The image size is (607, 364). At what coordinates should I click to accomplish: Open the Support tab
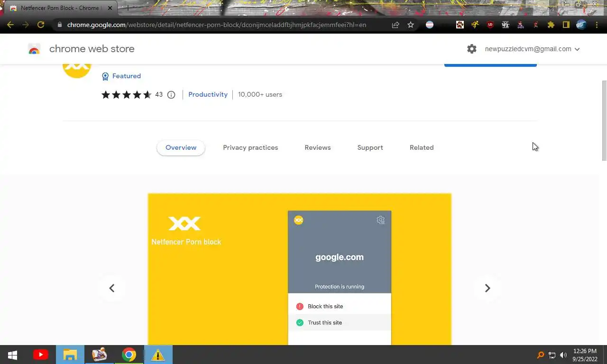tap(370, 147)
